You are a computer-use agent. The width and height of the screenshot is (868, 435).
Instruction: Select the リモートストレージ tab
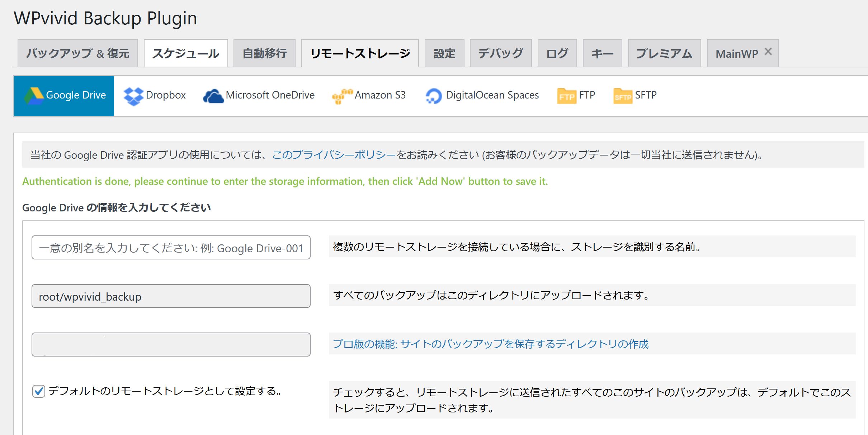tap(360, 53)
